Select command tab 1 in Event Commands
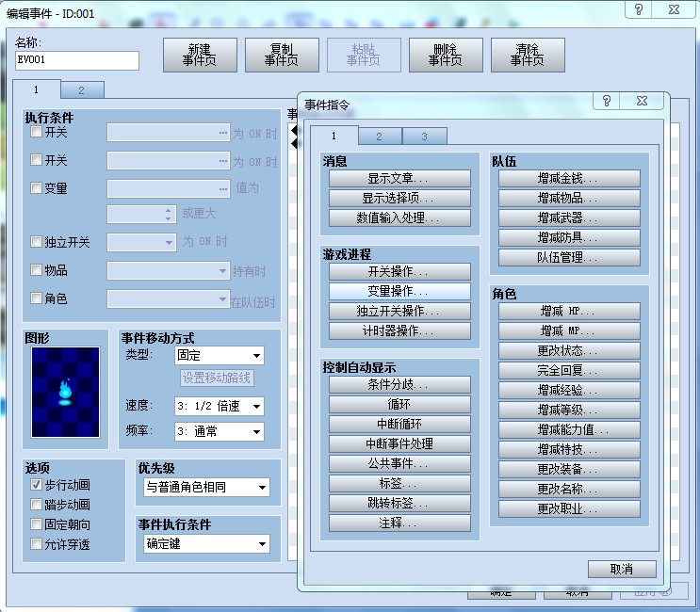The width and height of the screenshot is (700, 612). (334, 136)
